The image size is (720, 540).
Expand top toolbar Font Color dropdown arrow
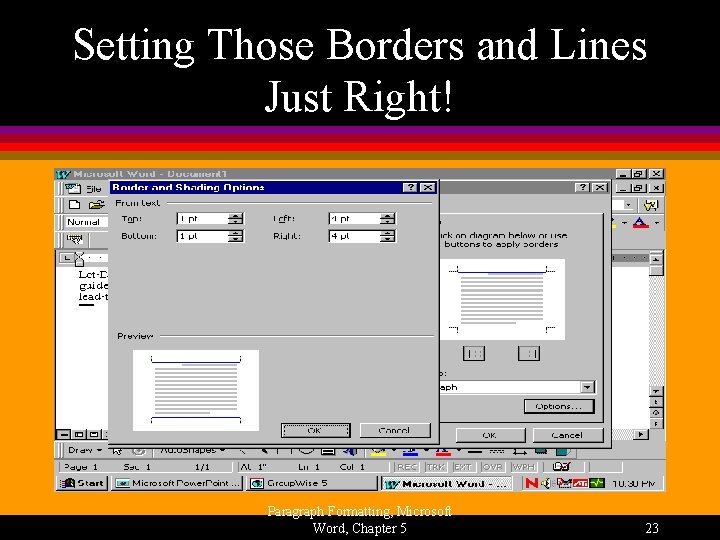pyautogui.click(x=657, y=223)
